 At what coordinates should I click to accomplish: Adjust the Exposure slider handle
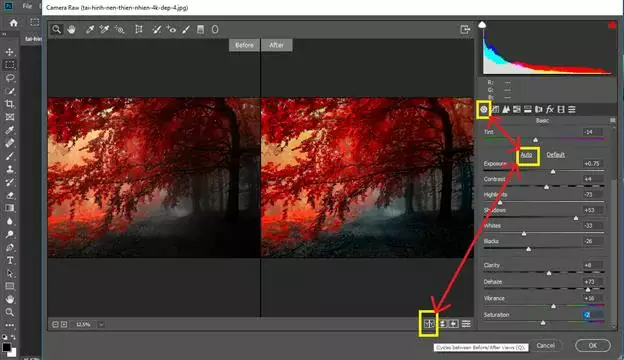tap(553, 171)
